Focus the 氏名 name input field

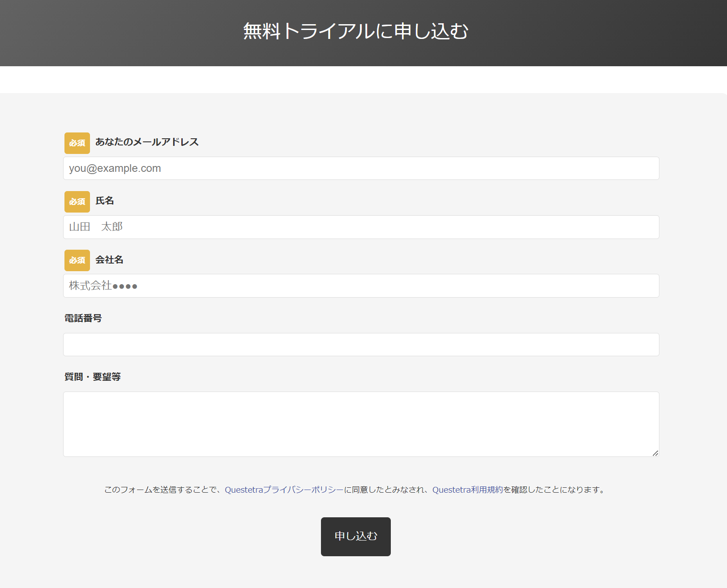pyautogui.click(x=361, y=227)
